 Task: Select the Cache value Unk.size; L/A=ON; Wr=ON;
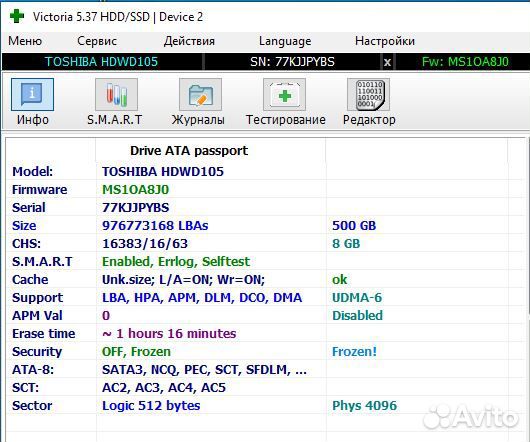pos(184,280)
